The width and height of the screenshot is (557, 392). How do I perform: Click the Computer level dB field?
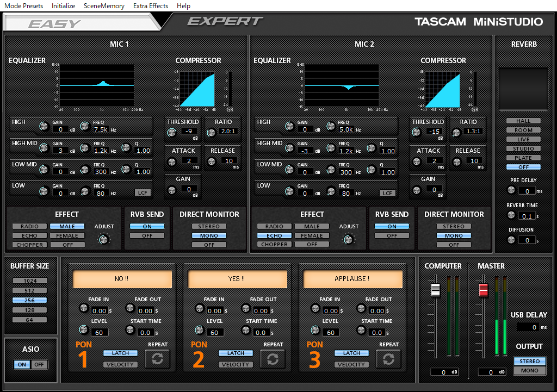pos(444,372)
